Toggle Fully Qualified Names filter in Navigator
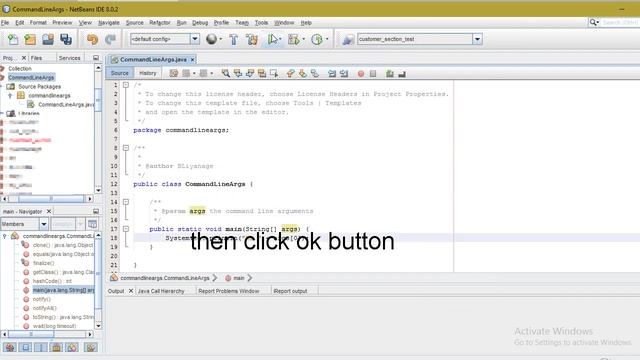This screenshot has height=360, width=640. coord(91,347)
